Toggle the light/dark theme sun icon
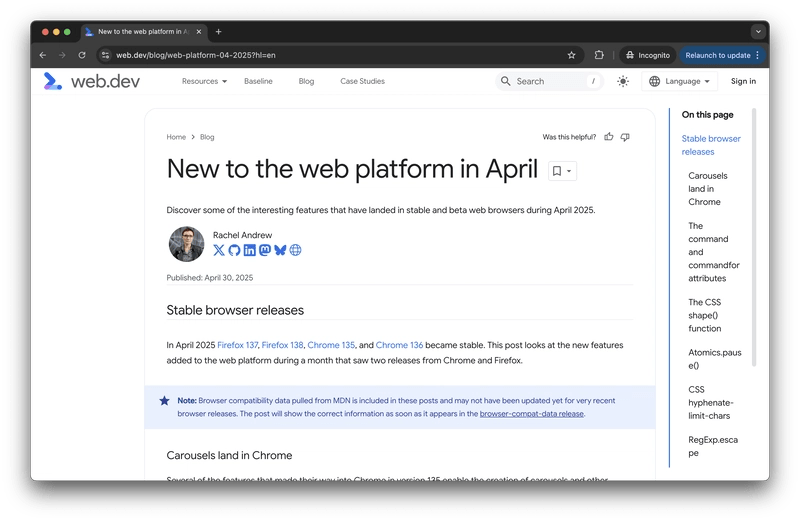 coord(623,81)
